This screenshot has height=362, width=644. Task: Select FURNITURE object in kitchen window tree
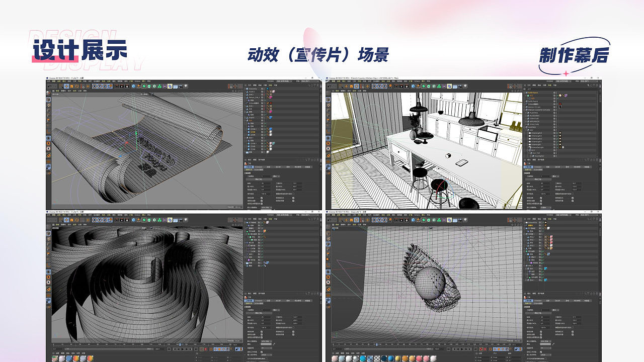tap(534, 119)
